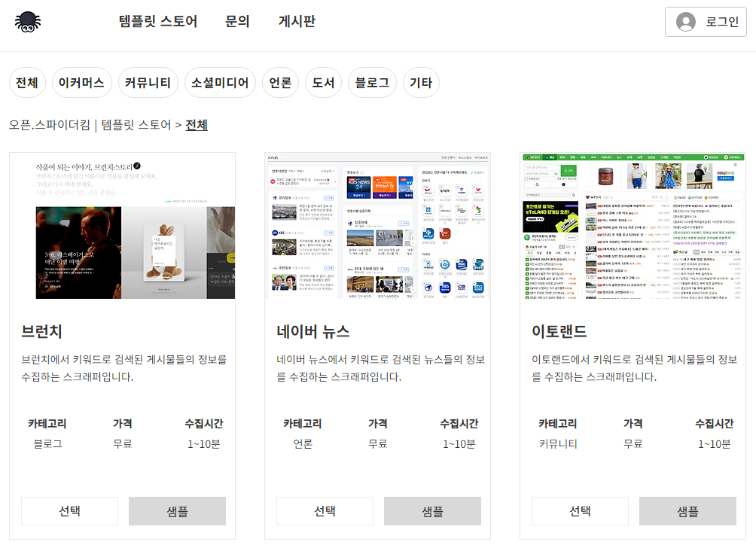Click 커뮤니티 category value in 이토랜드 card
Viewport: 756px width, 548px height.
558,444
